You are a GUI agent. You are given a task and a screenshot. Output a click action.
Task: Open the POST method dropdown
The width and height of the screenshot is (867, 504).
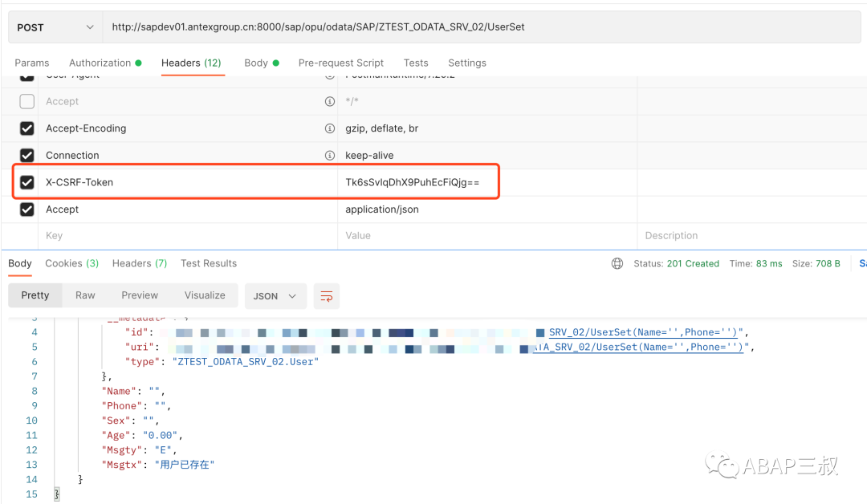pyautogui.click(x=55, y=27)
